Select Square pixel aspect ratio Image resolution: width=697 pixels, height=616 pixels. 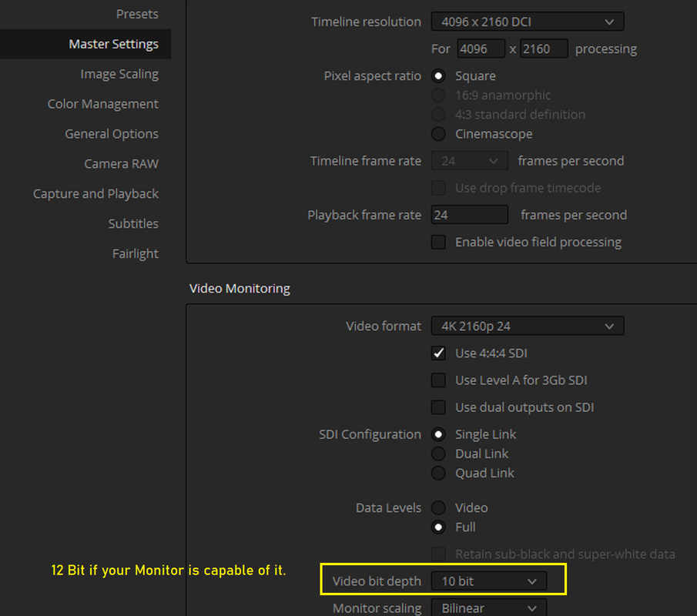[x=438, y=76]
